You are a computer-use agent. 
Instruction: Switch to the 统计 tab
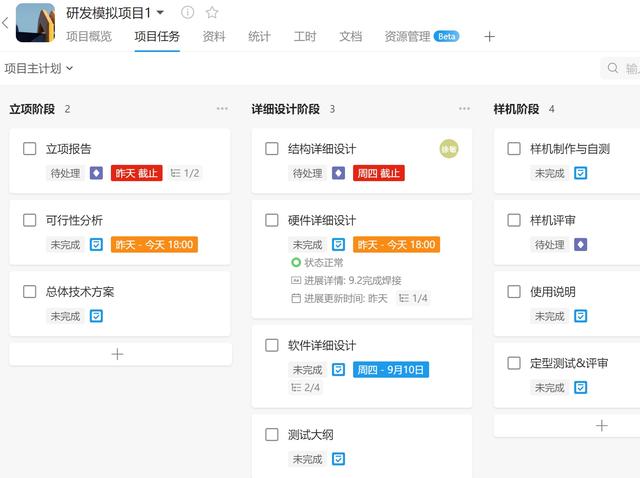coord(259,37)
